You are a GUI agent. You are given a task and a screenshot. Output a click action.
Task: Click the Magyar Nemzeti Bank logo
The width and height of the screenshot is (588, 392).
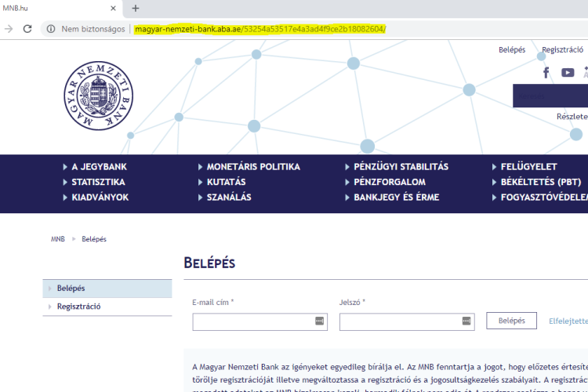pyautogui.click(x=94, y=95)
